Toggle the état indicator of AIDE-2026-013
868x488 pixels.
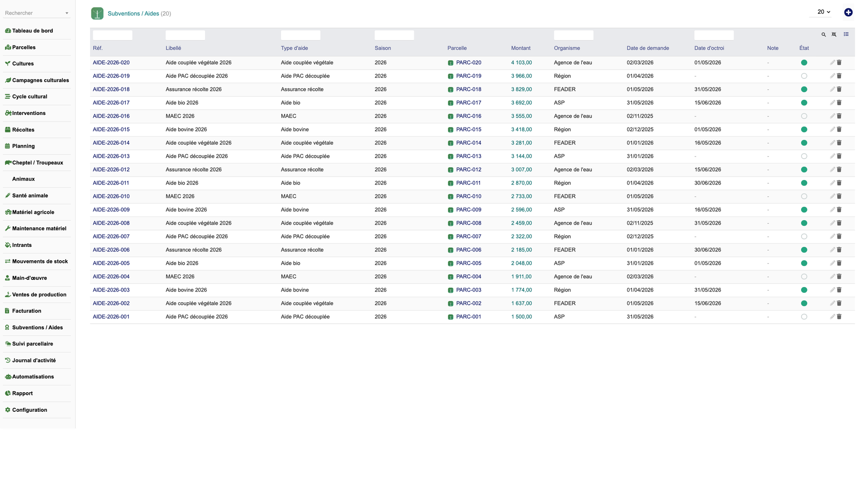(x=803, y=156)
